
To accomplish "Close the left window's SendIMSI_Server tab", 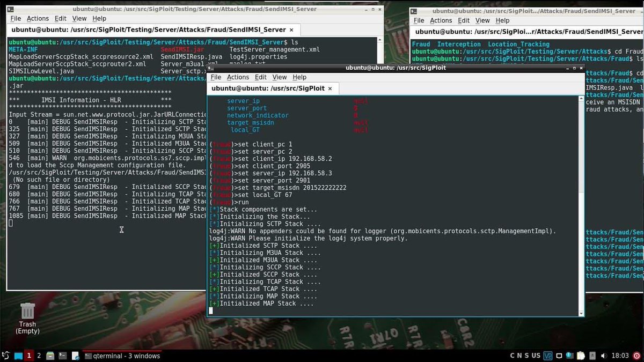I will (x=291, y=30).
